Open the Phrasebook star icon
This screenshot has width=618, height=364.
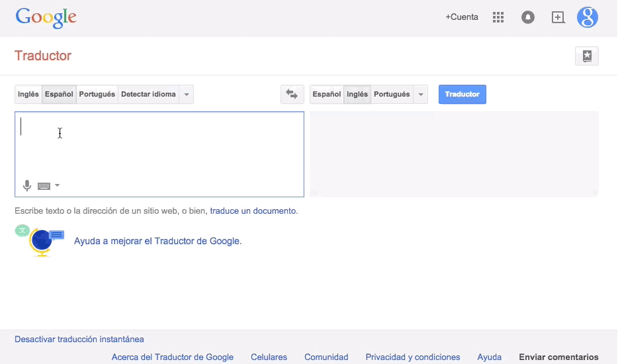587,56
